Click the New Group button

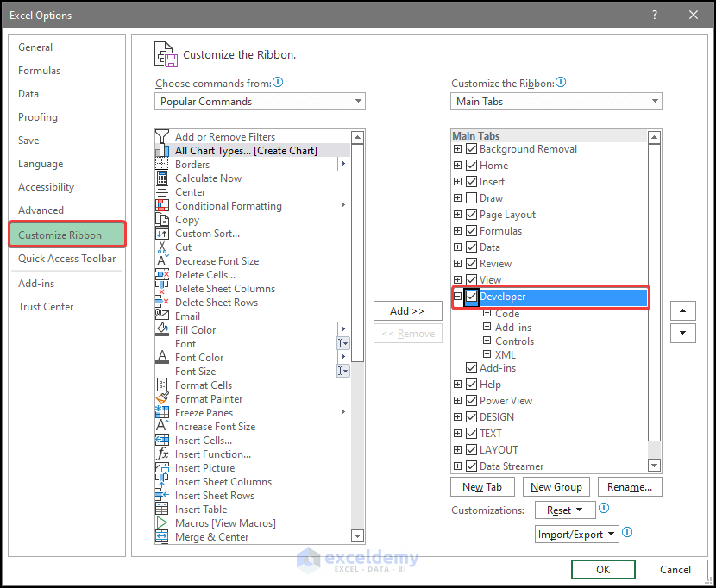point(556,487)
